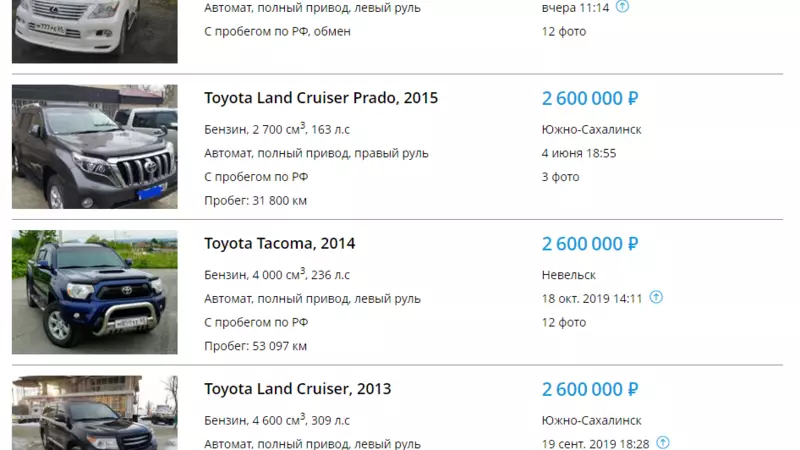
Task: View the blue Toyota Tacoma photo
Action: point(95,292)
